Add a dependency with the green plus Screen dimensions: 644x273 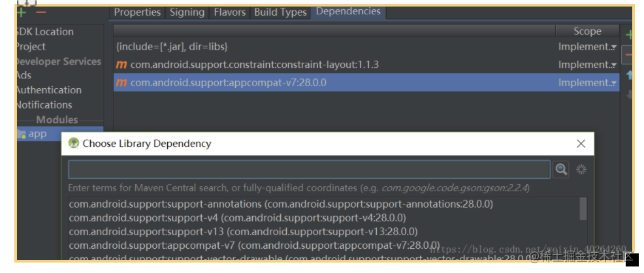click(x=628, y=35)
